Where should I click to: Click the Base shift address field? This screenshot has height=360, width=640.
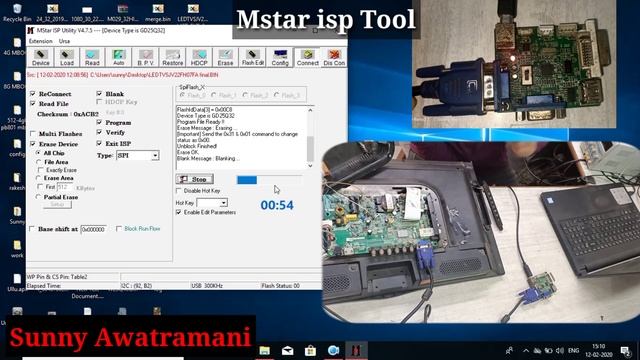point(93,229)
